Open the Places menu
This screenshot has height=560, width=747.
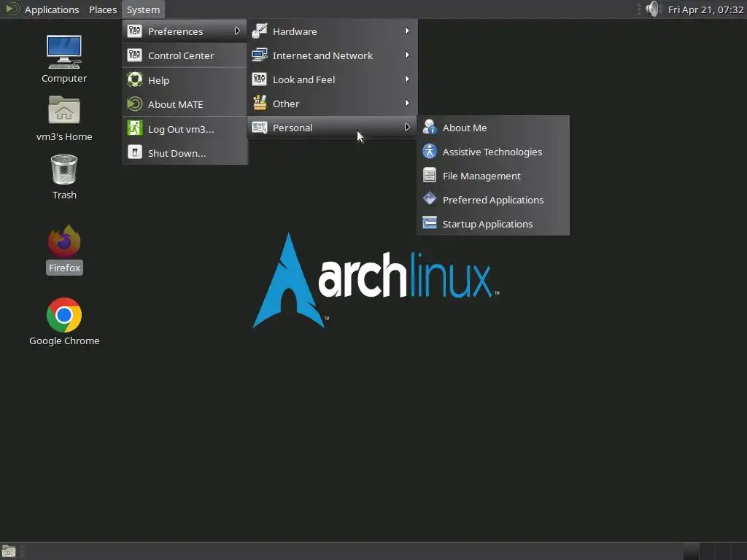[102, 9]
